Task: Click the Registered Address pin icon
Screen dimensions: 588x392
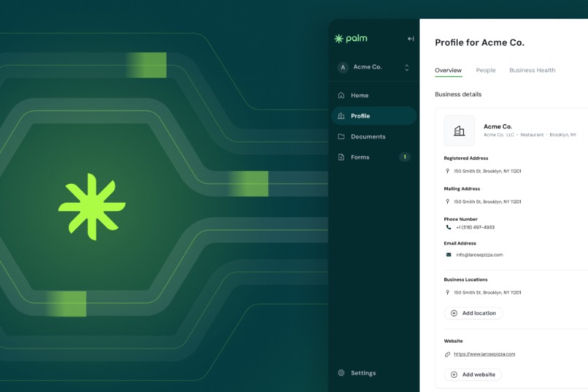Action: coord(447,171)
